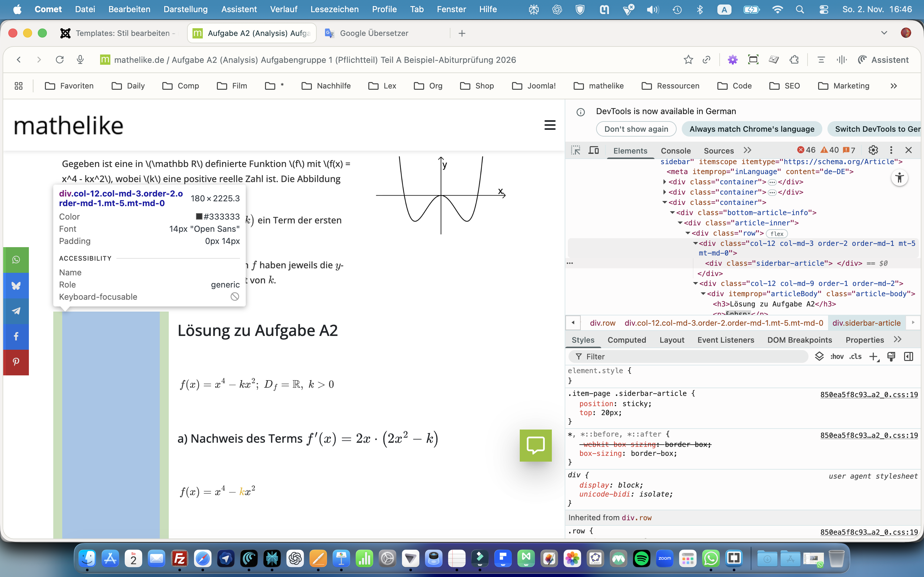The width and height of the screenshot is (924, 577).
Task: Toggle the :hov element state panel
Action: (836, 356)
